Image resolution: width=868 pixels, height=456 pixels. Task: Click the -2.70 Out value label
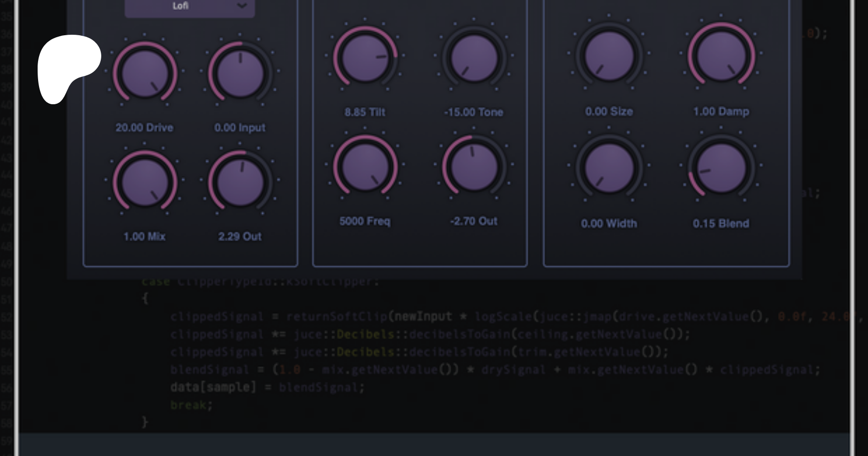click(474, 221)
